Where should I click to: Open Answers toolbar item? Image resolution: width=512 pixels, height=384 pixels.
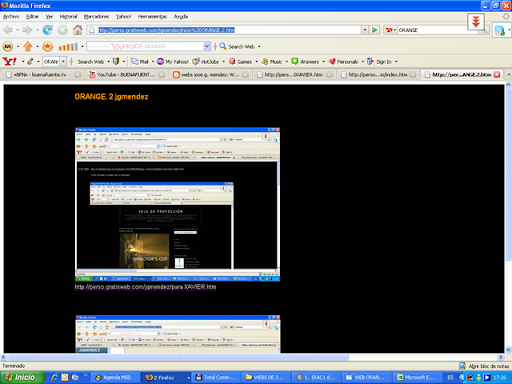click(x=305, y=62)
